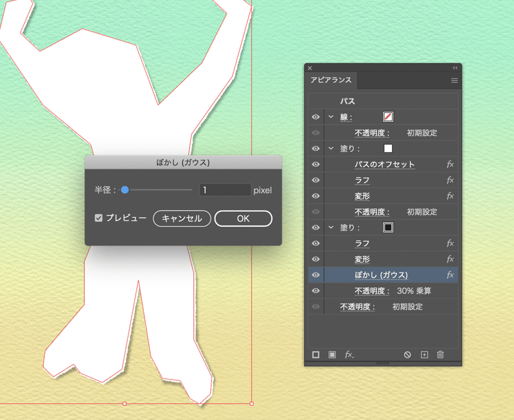Open the fx effects menu in the panel

[349, 355]
